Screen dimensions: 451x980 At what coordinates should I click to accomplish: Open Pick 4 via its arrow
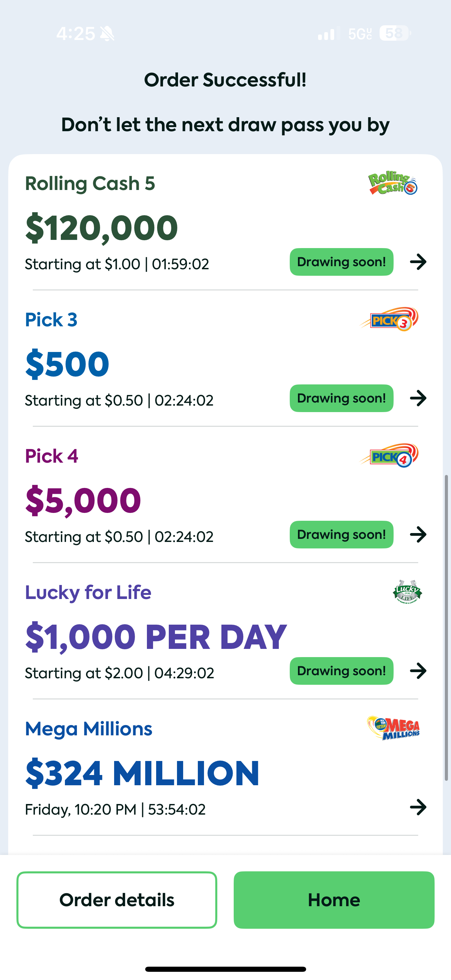(x=418, y=534)
